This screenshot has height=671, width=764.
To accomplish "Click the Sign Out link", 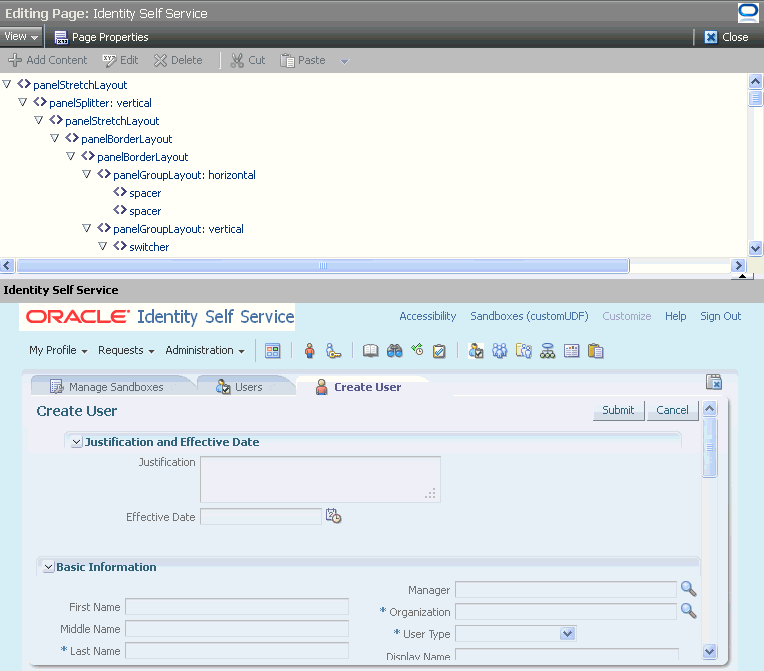I will coord(721,316).
